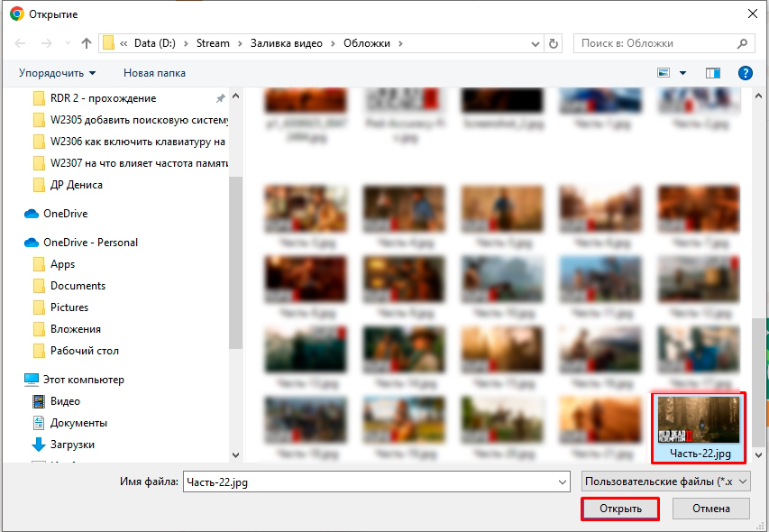This screenshot has width=769, height=532.
Task: Open the Apps folder
Action: point(63,264)
